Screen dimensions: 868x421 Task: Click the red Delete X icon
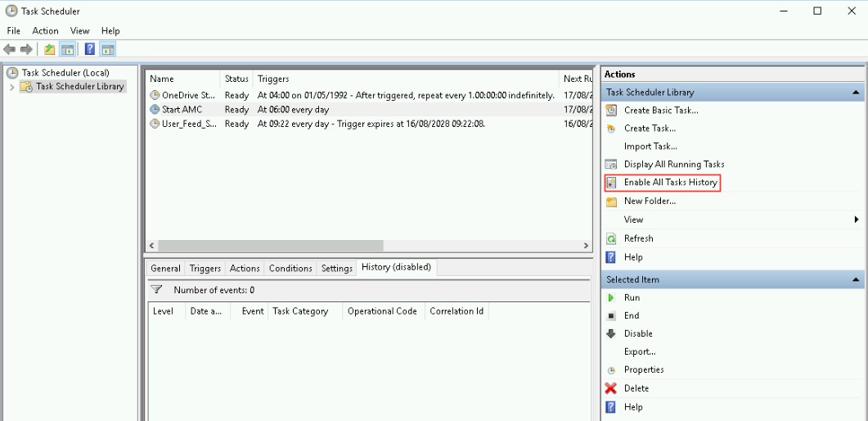pos(611,388)
